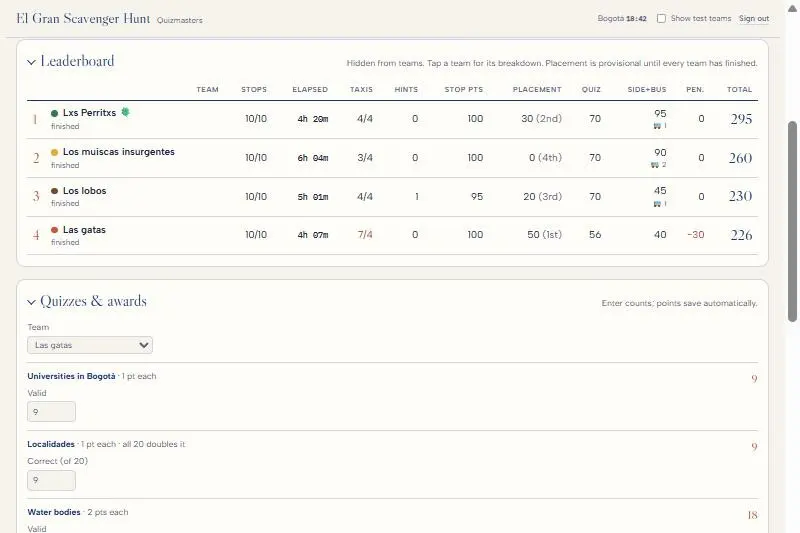Click the total score 260

point(740,158)
